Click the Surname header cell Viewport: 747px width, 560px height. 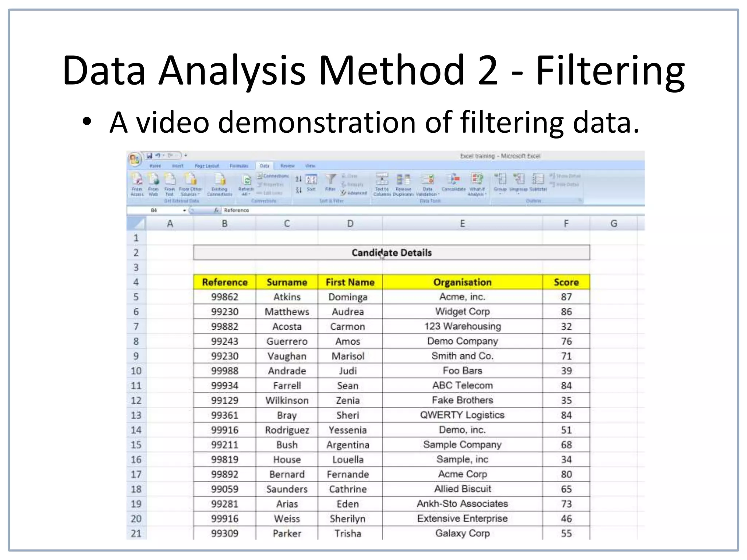287,282
